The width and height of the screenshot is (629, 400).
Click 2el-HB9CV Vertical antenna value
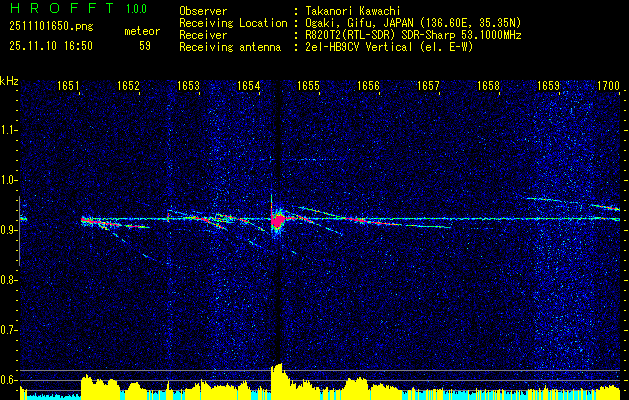pyautogui.click(x=389, y=47)
